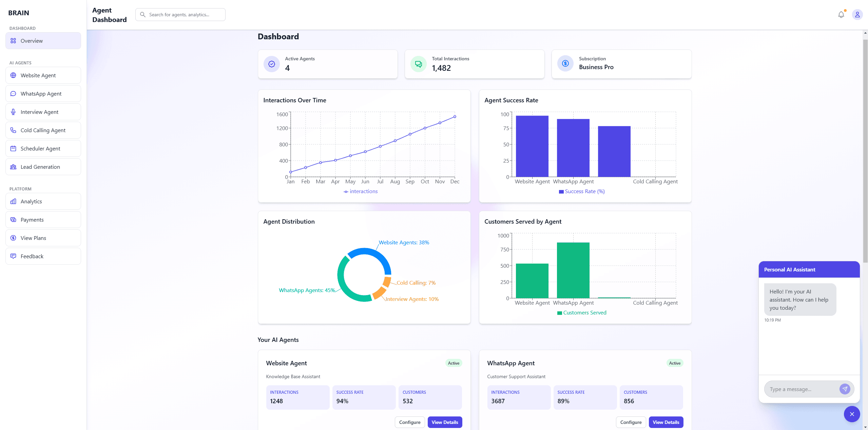This screenshot has height=430, width=868.
Task: Click the BRAIN logo text
Action: click(x=19, y=13)
